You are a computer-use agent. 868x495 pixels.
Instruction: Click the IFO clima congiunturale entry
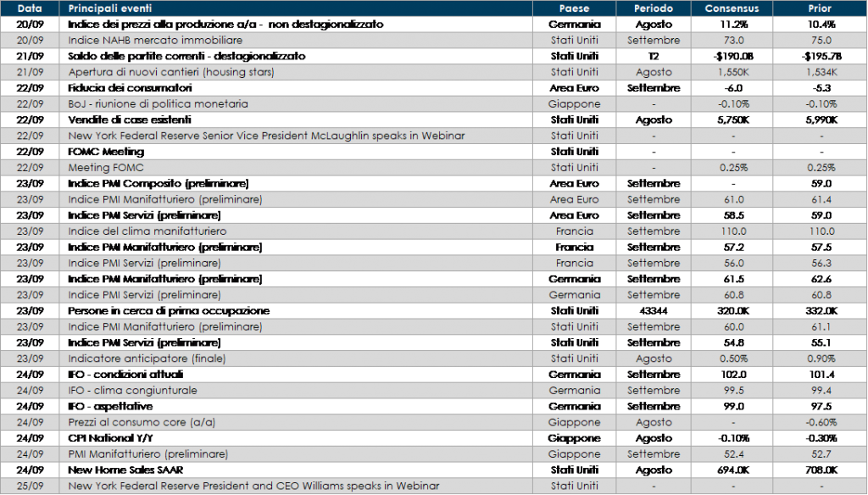click(x=132, y=391)
